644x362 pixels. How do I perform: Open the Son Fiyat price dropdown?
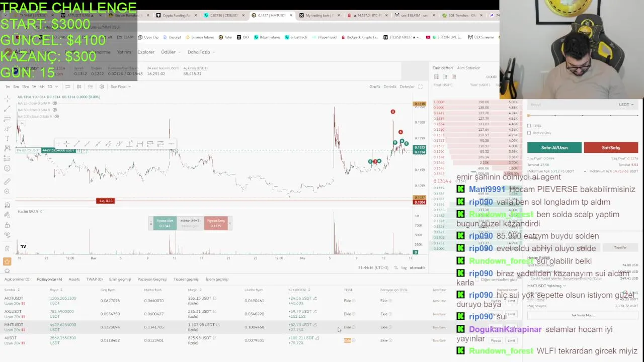(x=120, y=86)
